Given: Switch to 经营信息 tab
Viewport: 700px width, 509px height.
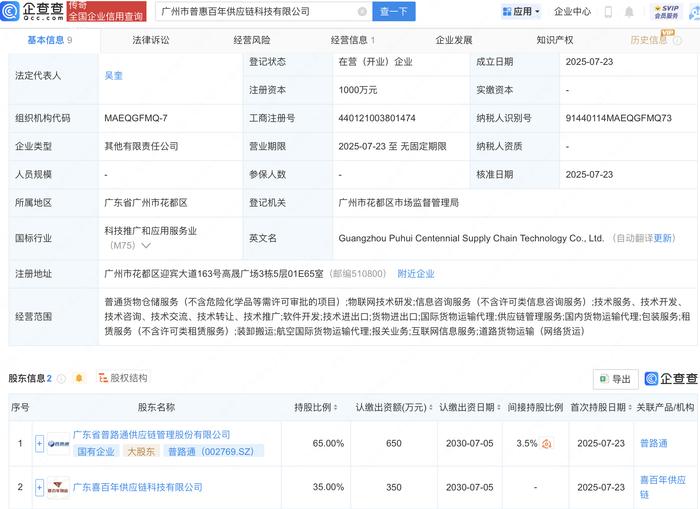Looking at the screenshot, I should (x=353, y=40).
